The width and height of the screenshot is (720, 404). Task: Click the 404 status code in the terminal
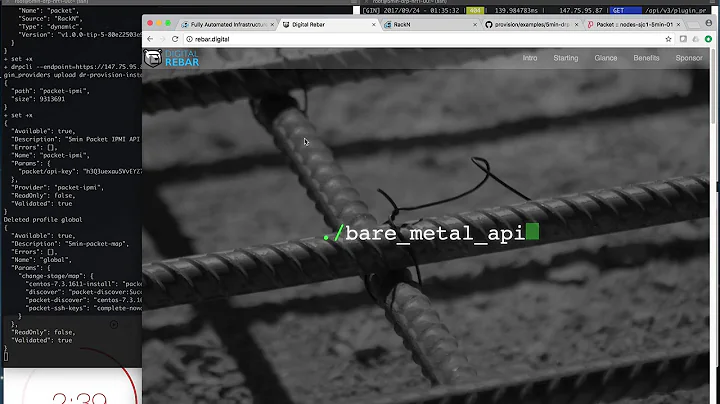click(x=475, y=10)
